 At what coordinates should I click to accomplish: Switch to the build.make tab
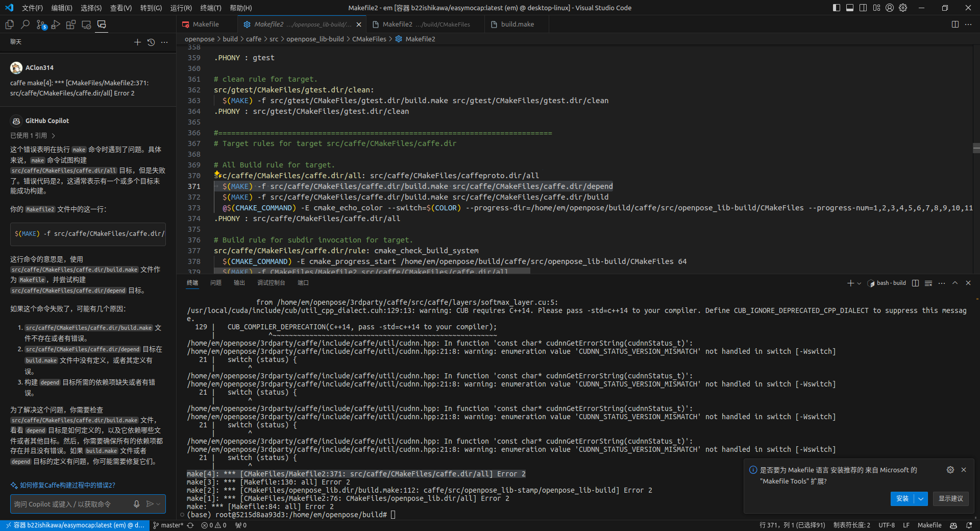click(x=517, y=24)
